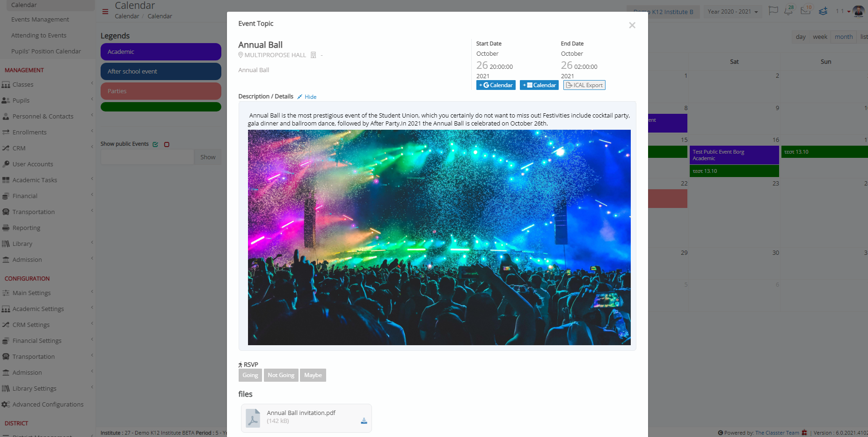This screenshot has width=868, height=437.
Task: Open Events Management menu item
Action: (x=40, y=20)
